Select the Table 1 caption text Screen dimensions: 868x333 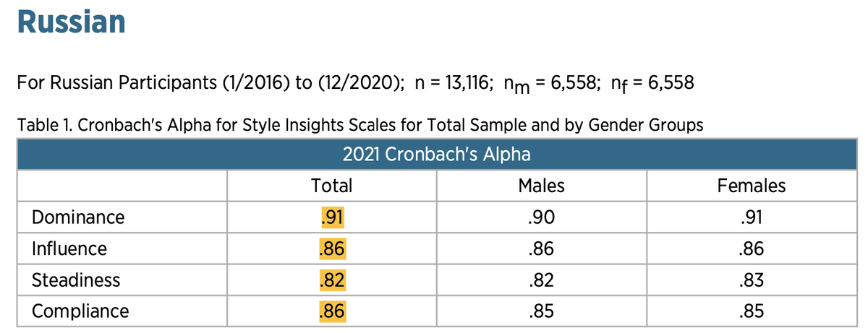point(359,125)
